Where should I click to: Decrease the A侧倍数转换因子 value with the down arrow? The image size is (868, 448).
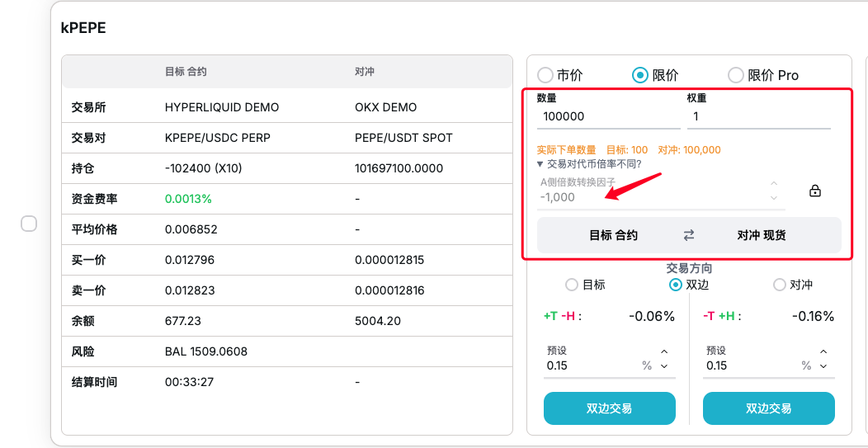(x=774, y=198)
